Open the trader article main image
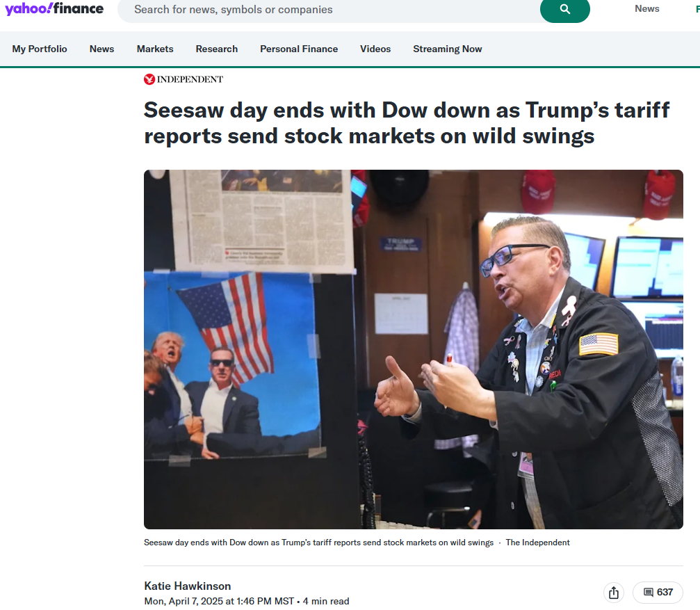This screenshot has height=610, width=700. coord(414,349)
